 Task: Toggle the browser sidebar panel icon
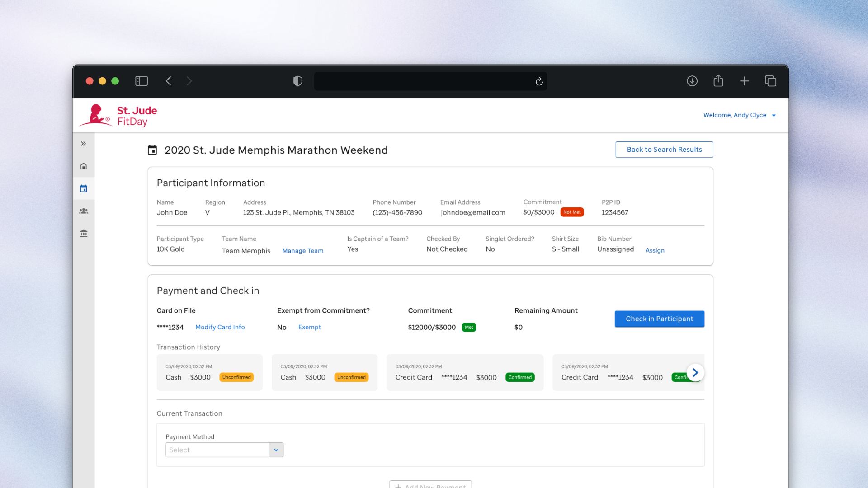[x=142, y=81]
